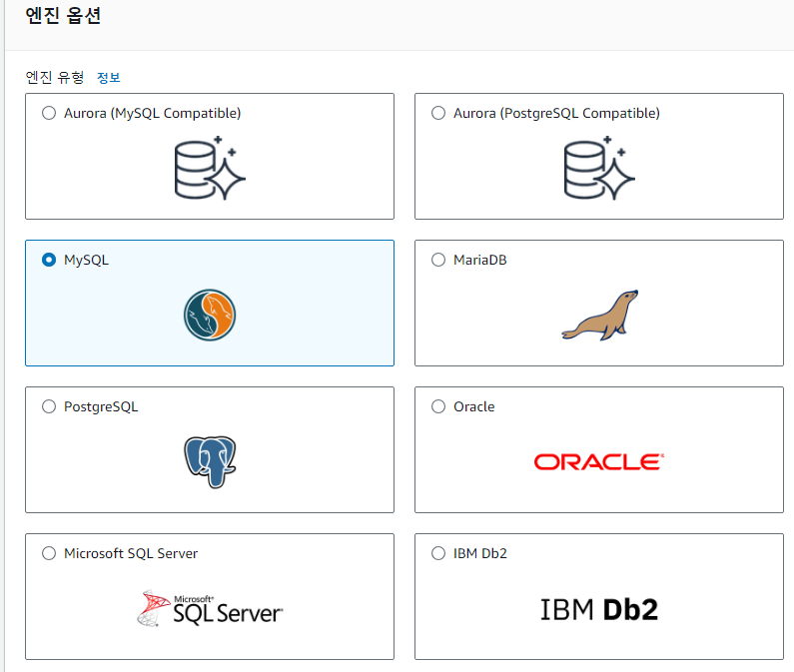Click the Aurora MySQL Compatible database icon
This screenshot has height=672, width=794.
click(210, 171)
